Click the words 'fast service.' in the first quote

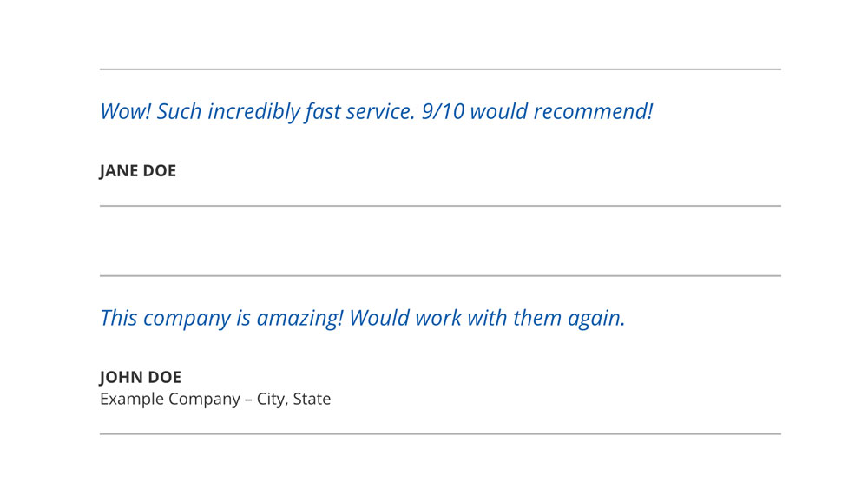click(360, 112)
